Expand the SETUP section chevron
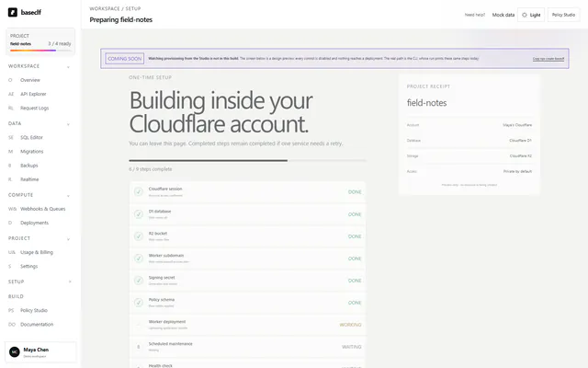This screenshot has width=588, height=368. [x=70, y=282]
